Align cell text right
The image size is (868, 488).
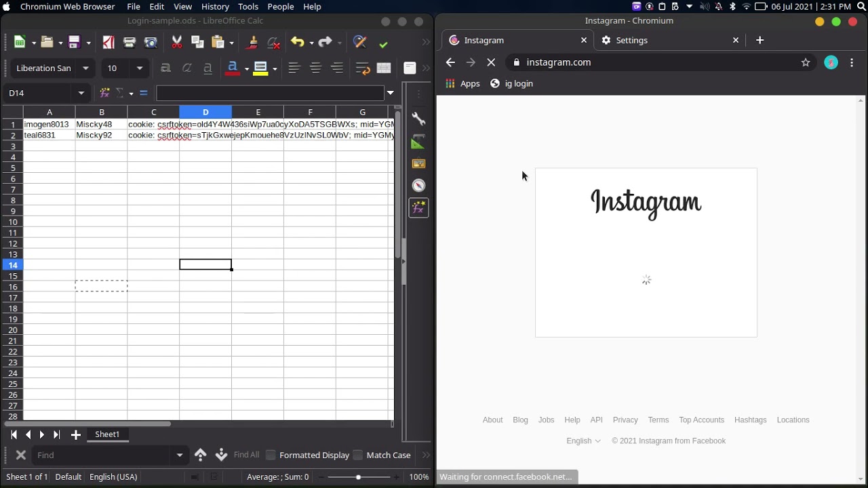337,68
